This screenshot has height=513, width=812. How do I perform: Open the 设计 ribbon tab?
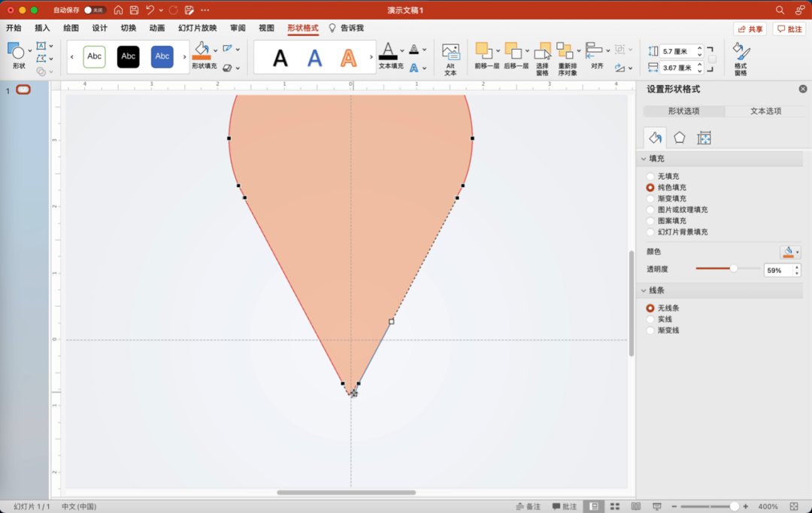[x=99, y=28]
